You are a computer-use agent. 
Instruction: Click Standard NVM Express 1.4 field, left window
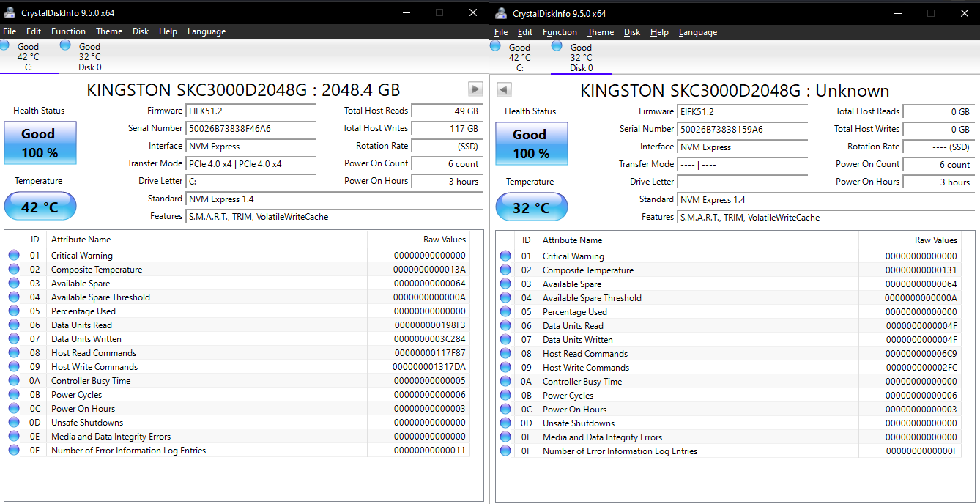click(x=335, y=199)
